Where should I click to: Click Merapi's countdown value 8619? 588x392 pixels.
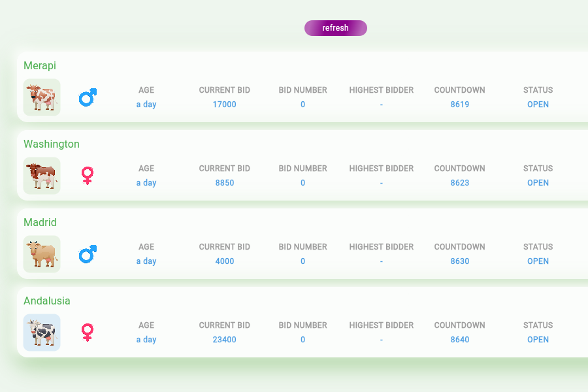(460, 105)
